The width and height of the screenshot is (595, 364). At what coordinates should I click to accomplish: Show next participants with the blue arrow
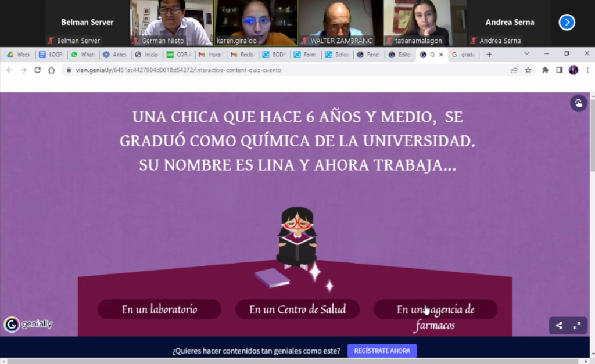pyautogui.click(x=567, y=23)
